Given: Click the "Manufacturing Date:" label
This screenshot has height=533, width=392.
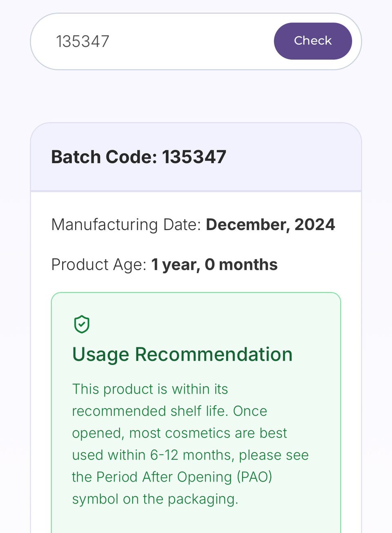Looking at the screenshot, I should 126,225.
